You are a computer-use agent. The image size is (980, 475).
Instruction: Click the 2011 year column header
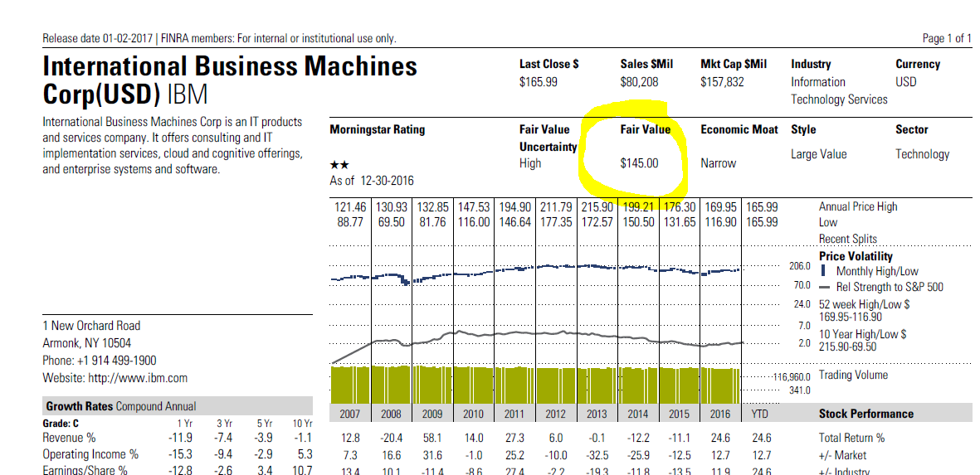514,414
